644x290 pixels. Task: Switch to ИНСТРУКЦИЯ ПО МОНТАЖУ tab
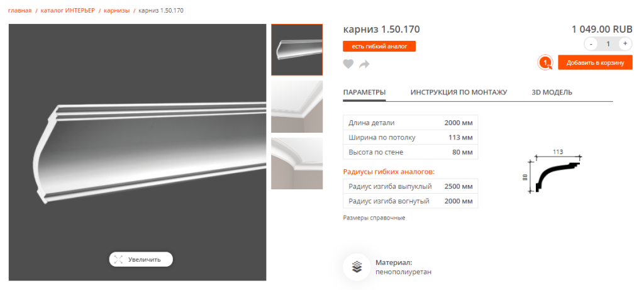458,92
